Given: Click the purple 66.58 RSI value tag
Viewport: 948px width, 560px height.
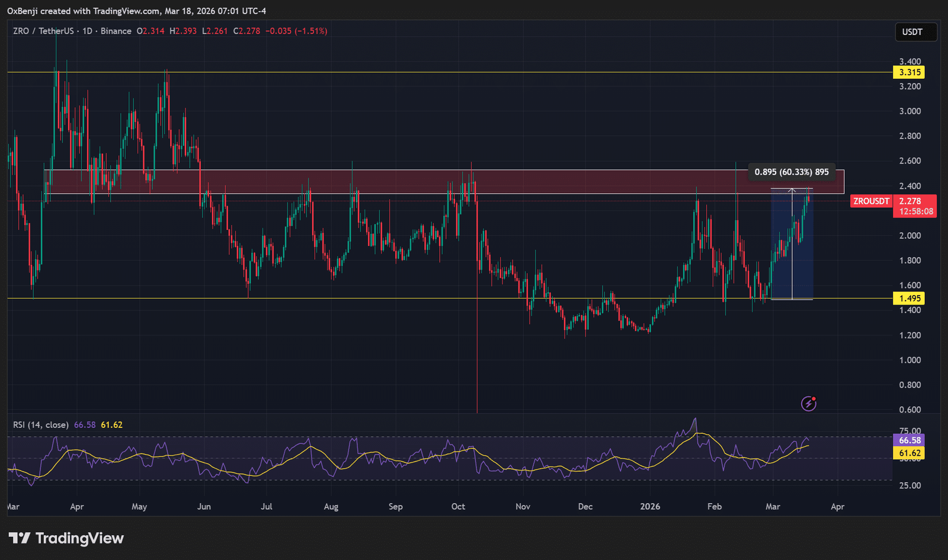Looking at the screenshot, I should pyautogui.click(x=909, y=440).
